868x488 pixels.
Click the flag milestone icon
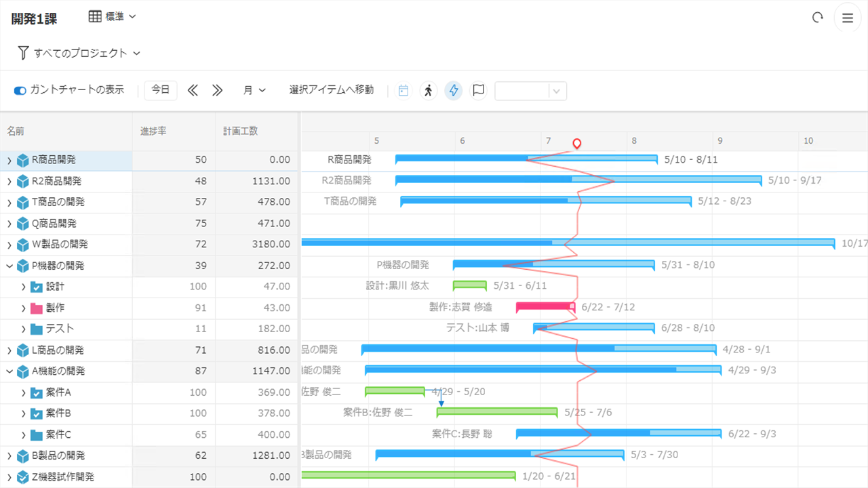coord(479,90)
